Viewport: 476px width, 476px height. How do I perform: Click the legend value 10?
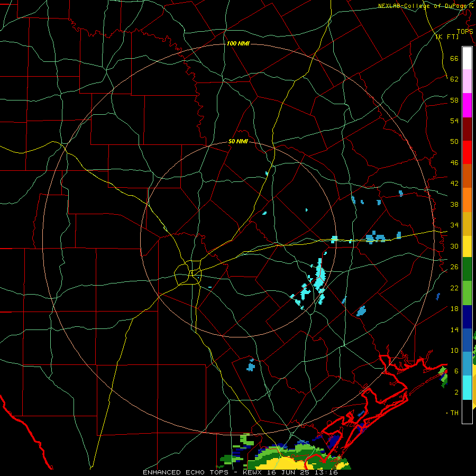(x=454, y=350)
